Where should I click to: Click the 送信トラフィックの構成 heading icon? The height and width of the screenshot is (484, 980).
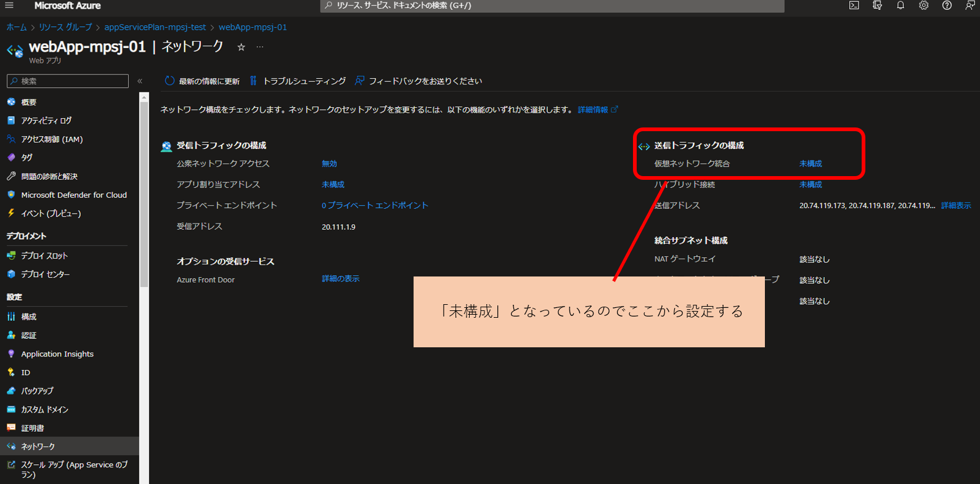tap(644, 147)
